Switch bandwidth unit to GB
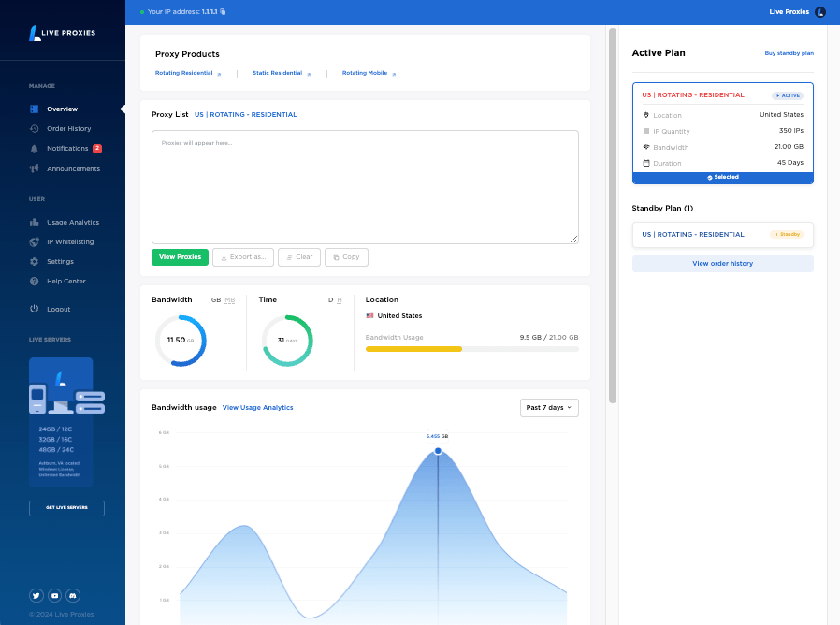The height and width of the screenshot is (625, 840). [x=216, y=300]
